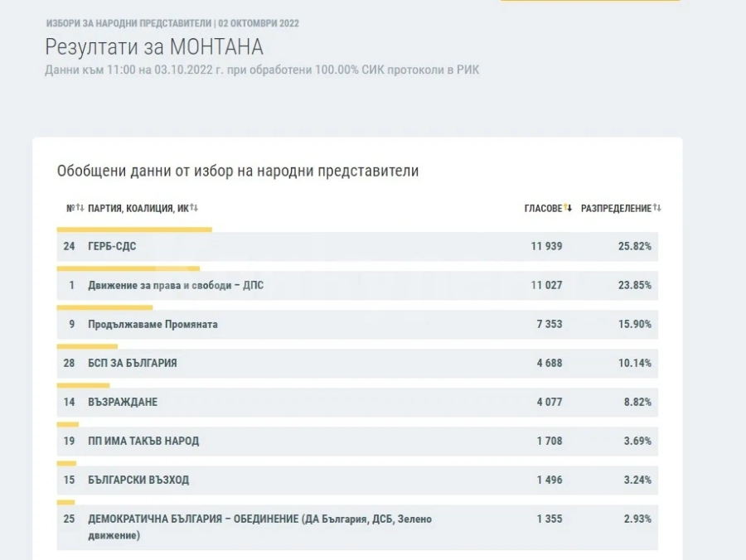Click votes value 1 355
The height and width of the screenshot is (560, 746).
click(x=550, y=519)
